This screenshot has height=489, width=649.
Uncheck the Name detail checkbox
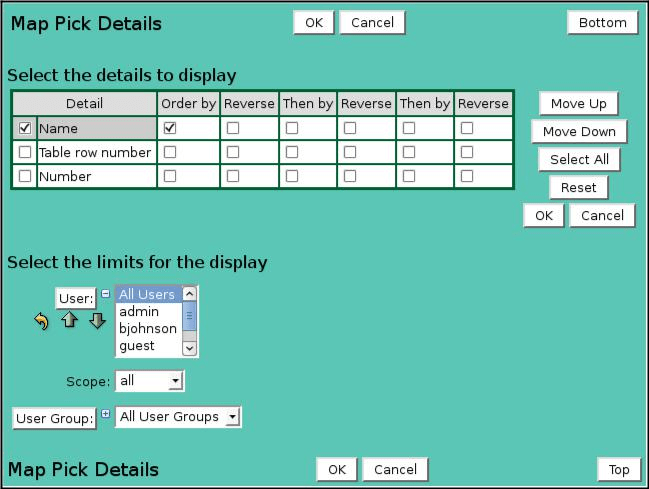click(25, 128)
